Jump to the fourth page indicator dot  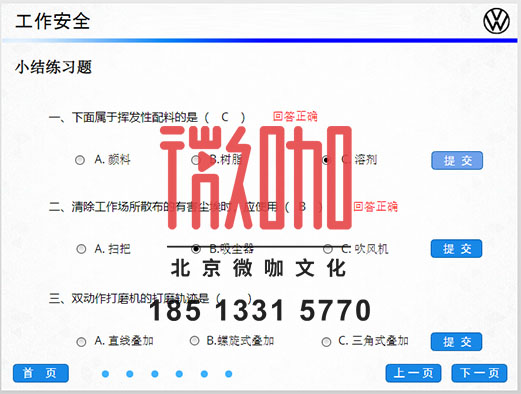click(179, 374)
